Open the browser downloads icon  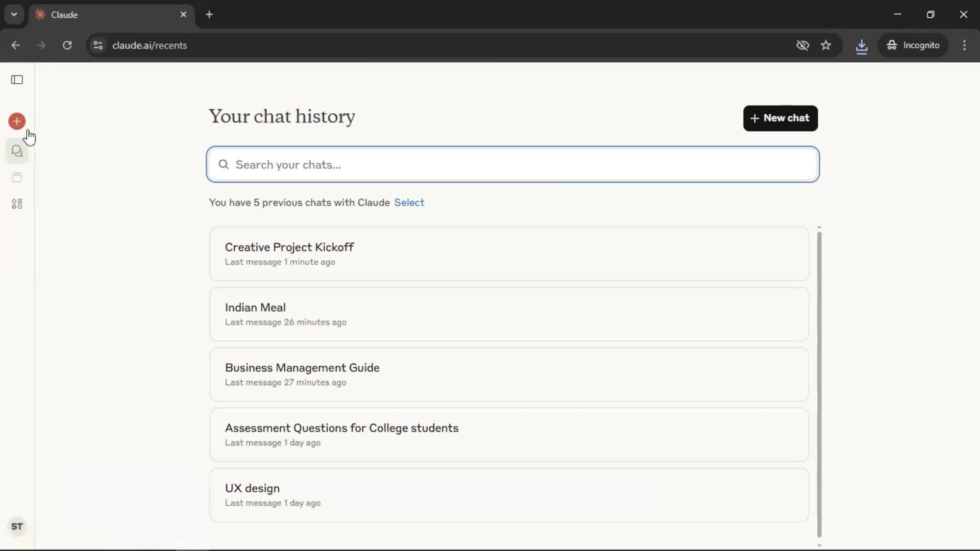click(x=862, y=46)
